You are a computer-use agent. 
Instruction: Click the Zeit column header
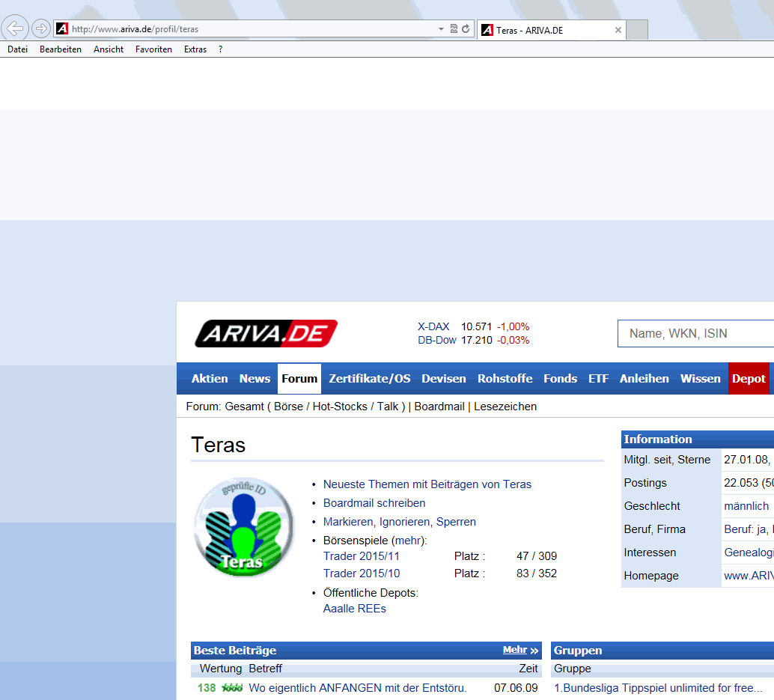point(528,669)
